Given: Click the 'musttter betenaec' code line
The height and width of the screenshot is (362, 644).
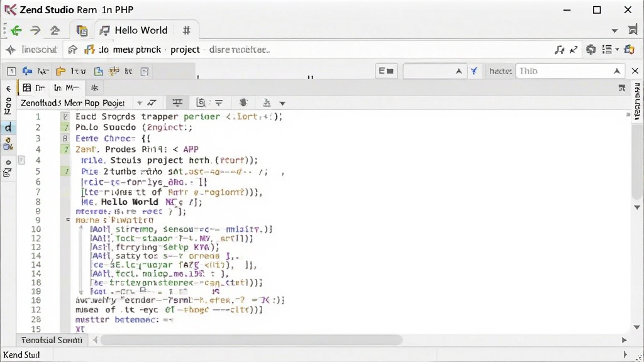Looking at the screenshot, I should [125, 320].
